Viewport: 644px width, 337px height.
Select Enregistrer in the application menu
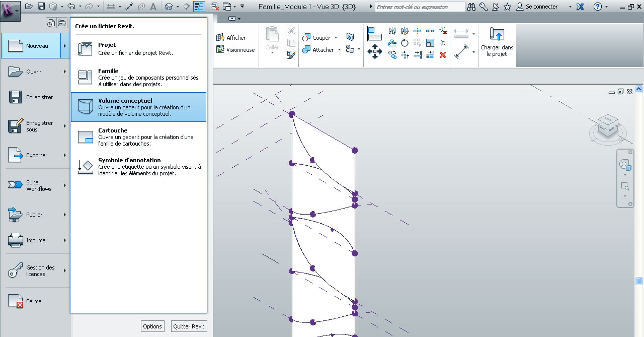coord(34,97)
